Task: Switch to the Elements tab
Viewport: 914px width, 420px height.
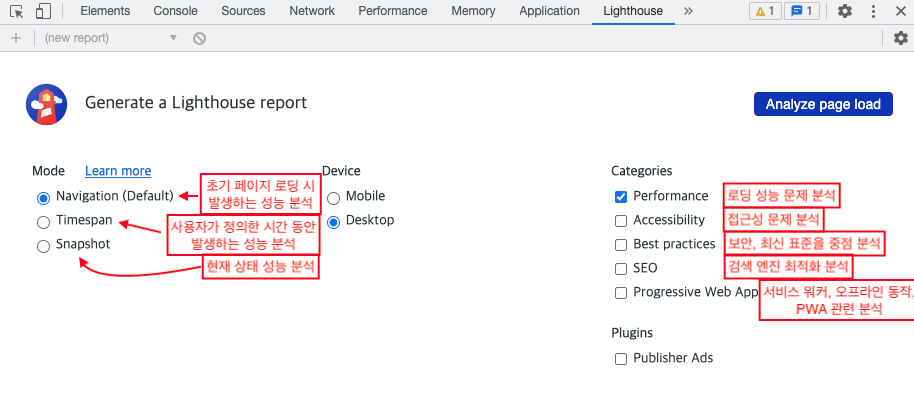Action: tap(105, 11)
